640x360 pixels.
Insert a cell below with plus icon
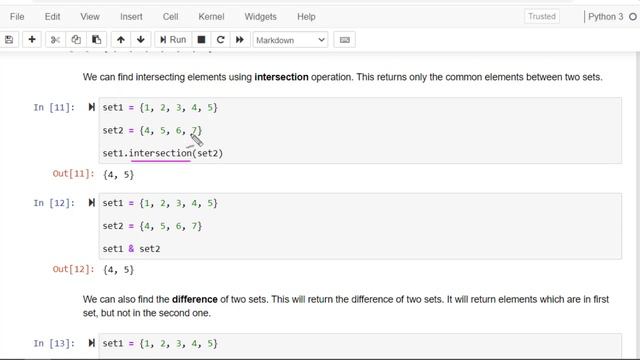[x=32, y=40]
